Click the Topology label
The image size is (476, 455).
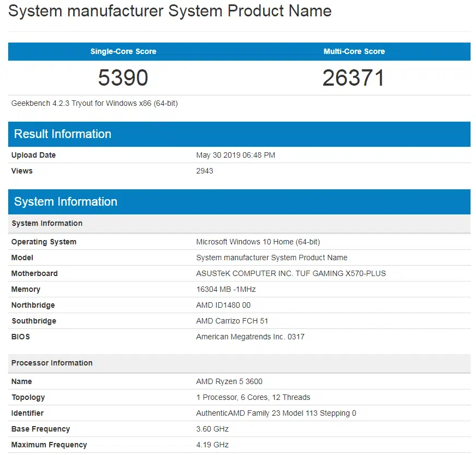28,397
